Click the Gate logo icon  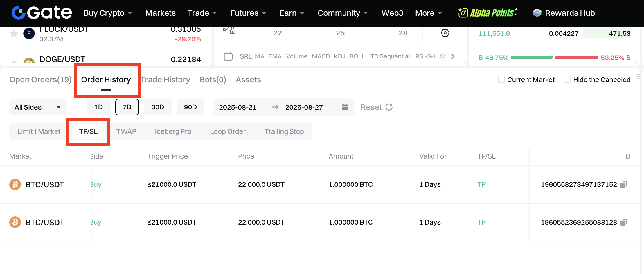click(19, 13)
